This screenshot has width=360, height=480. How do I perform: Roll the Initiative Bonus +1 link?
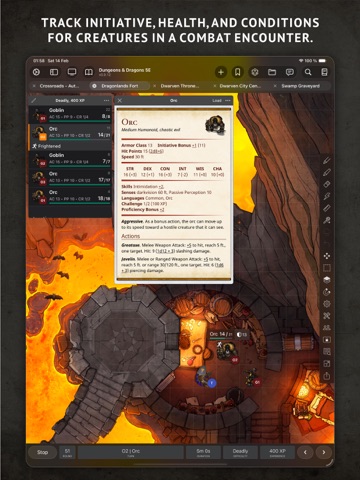(194, 145)
